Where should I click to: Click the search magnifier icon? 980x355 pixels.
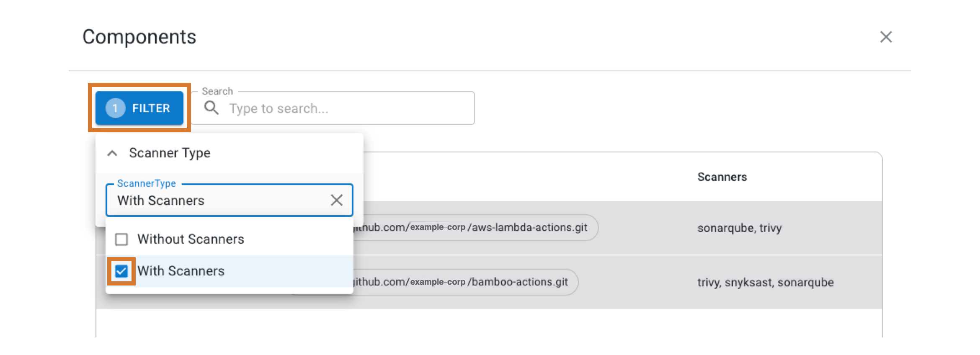point(211,108)
